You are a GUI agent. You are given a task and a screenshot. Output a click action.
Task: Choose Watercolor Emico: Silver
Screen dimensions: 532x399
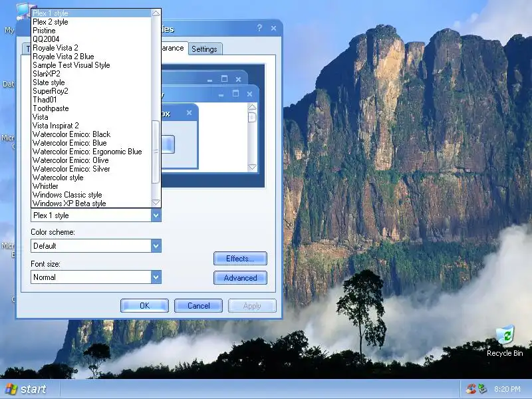(x=91, y=169)
